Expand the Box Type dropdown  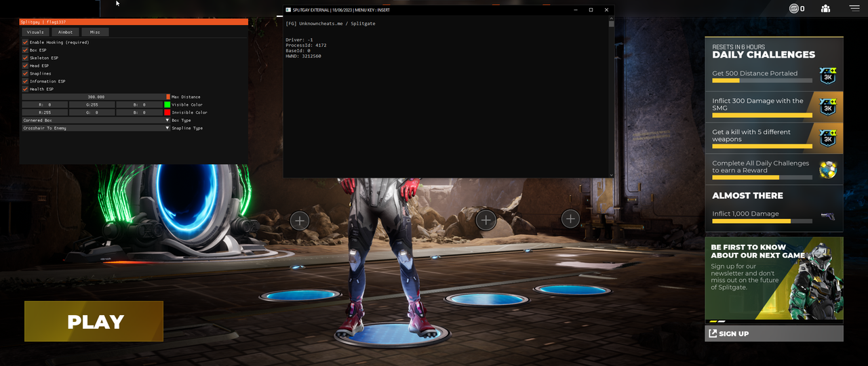pos(96,120)
